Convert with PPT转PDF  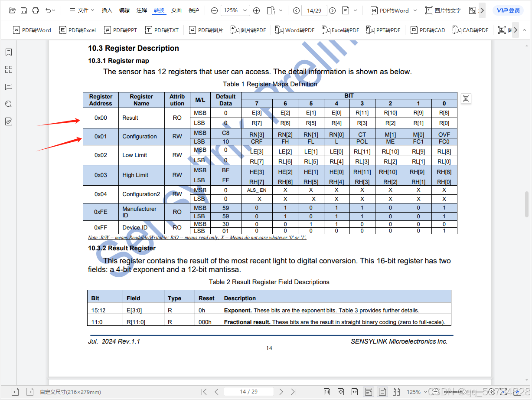[x=383, y=30]
